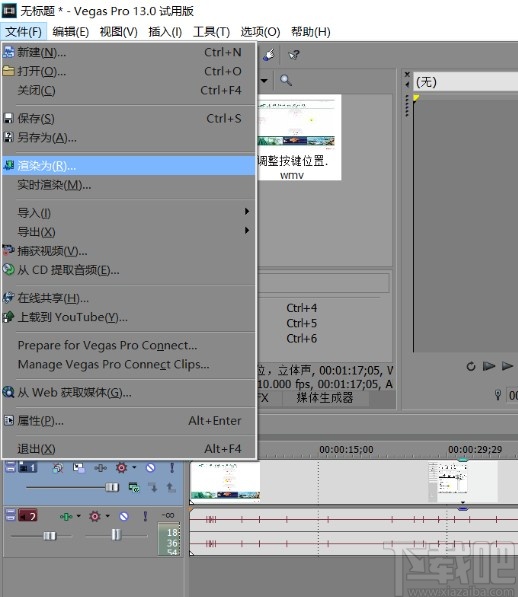Choose 另存为(A) save as option
This screenshot has height=597, width=518.
click(x=129, y=137)
